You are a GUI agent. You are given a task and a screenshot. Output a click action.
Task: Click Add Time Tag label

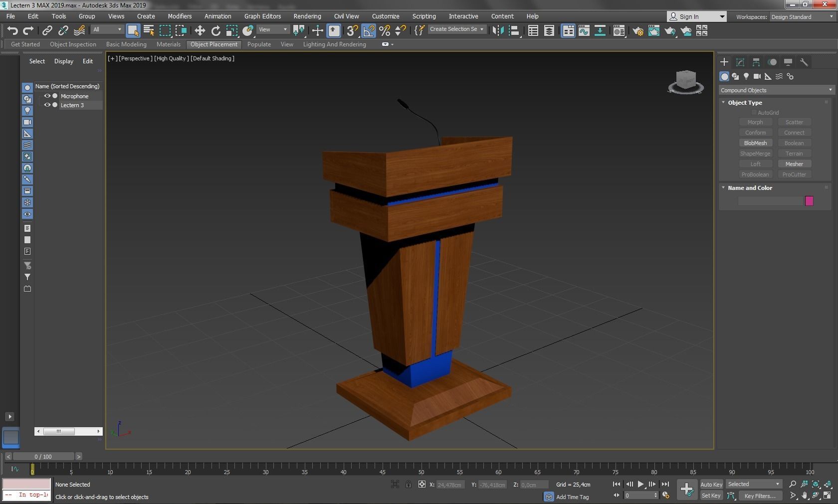pos(572,497)
